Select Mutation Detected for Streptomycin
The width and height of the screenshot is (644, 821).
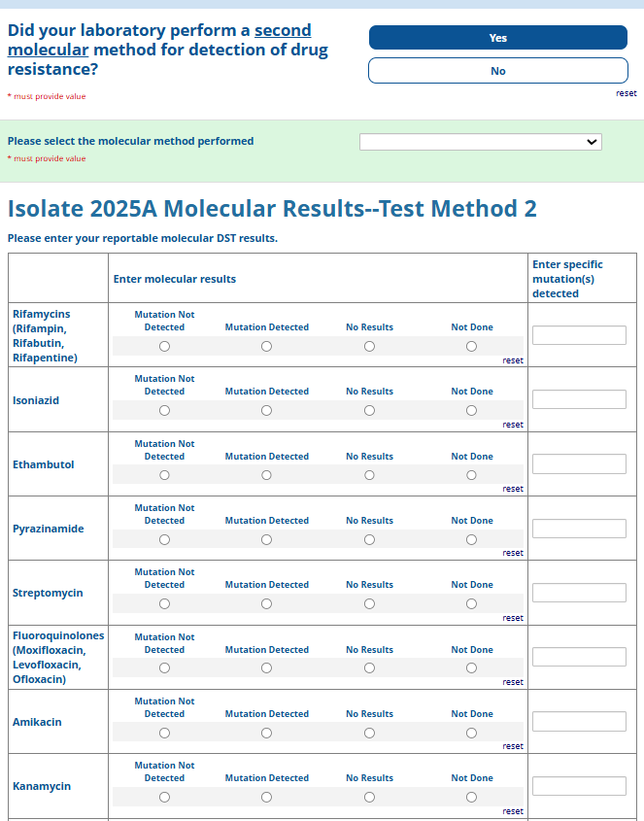[266, 604]
